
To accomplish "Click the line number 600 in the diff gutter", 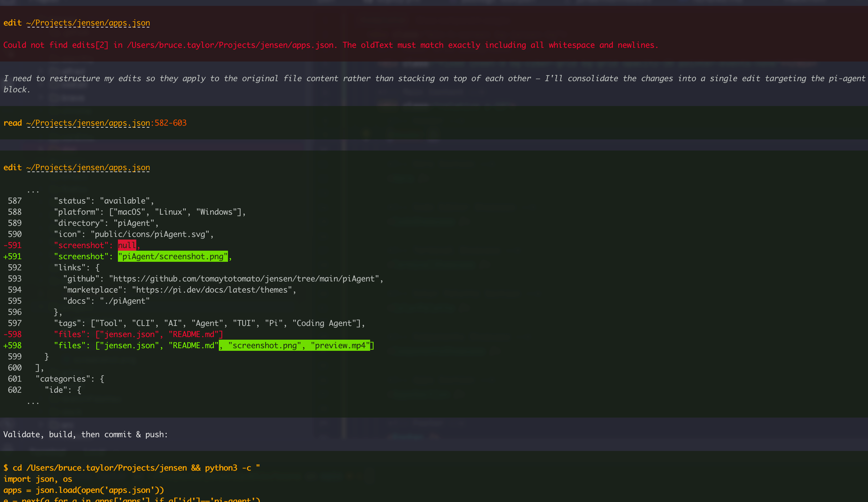I will tap(14, 368).
